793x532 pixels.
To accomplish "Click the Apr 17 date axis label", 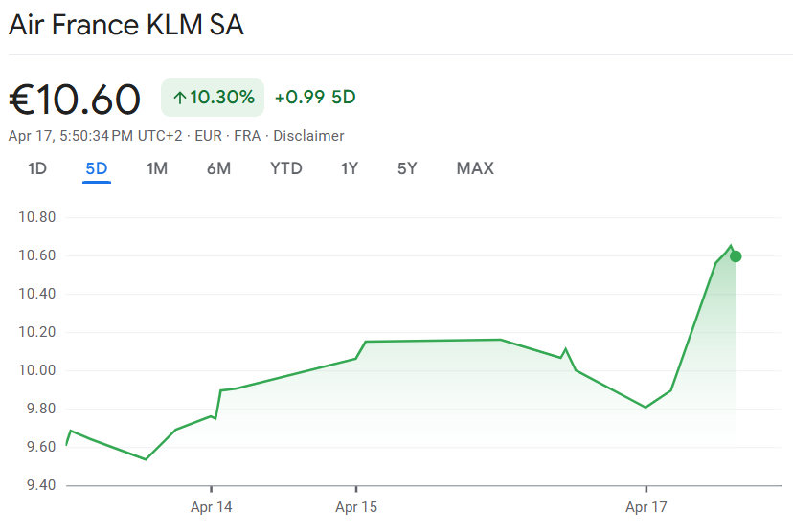I will coord(646,507).
